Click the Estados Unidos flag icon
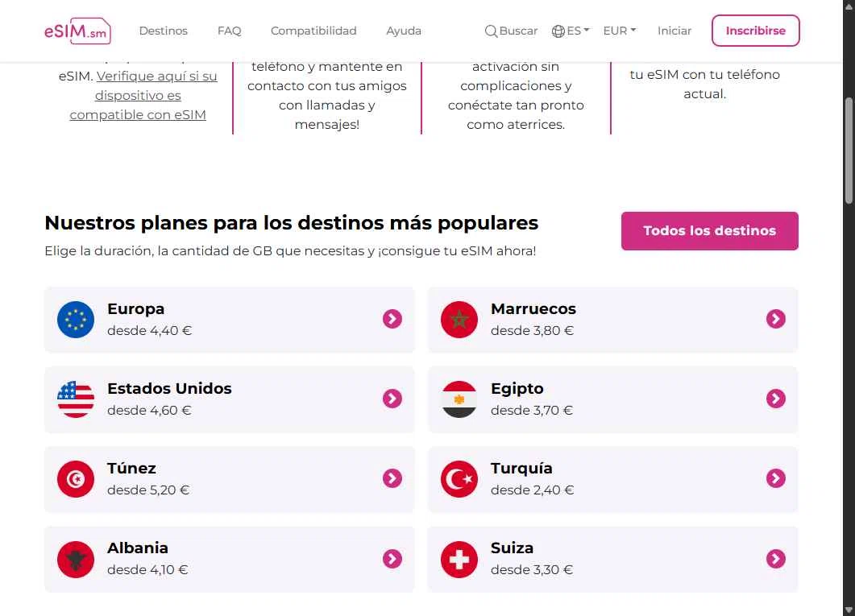The image size is (855, 616). (76, 399)
